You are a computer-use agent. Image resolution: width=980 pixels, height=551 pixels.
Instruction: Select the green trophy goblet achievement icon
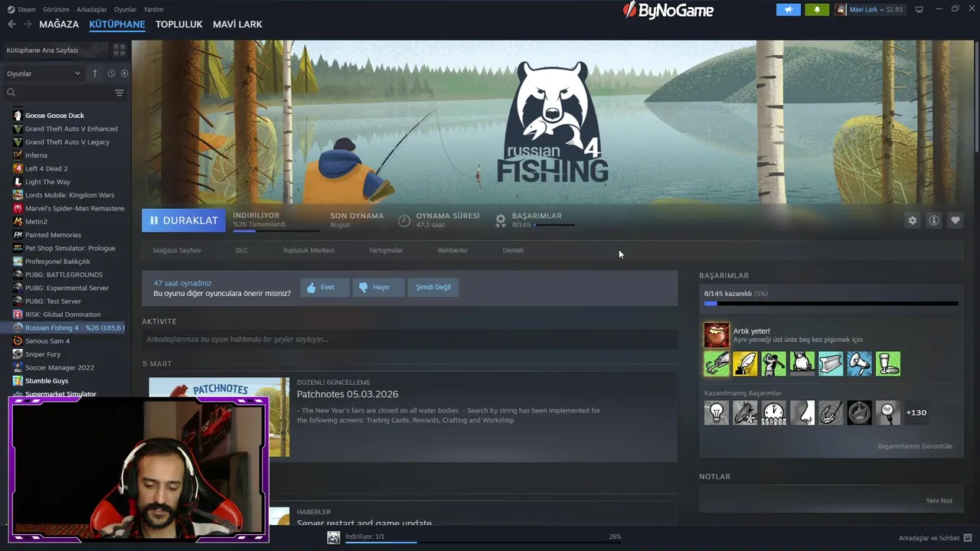888,364
